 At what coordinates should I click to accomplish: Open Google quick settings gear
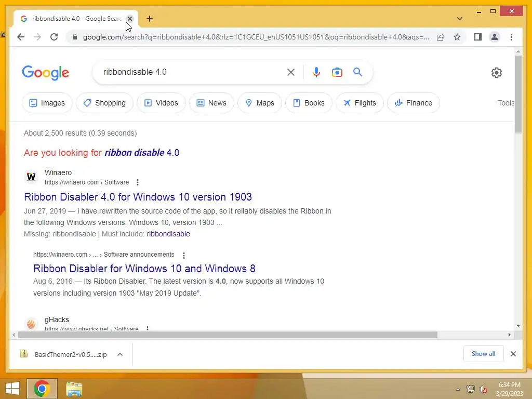click(x=496, y=72)
